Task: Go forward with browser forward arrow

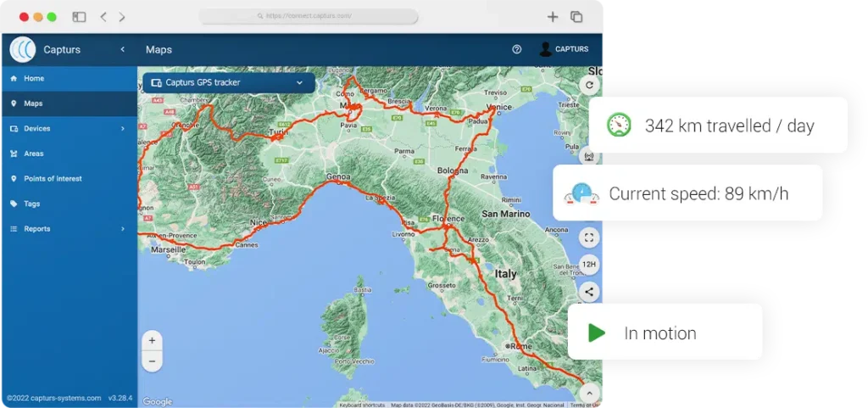Action: 122,17
